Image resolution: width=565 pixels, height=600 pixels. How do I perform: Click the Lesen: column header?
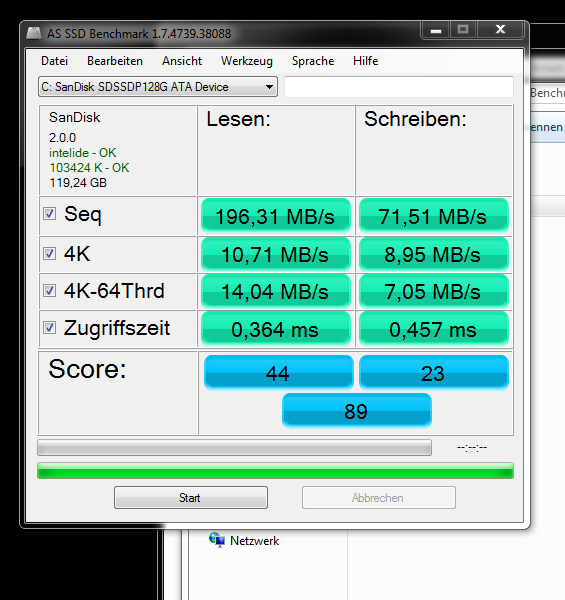pos(239,119)
